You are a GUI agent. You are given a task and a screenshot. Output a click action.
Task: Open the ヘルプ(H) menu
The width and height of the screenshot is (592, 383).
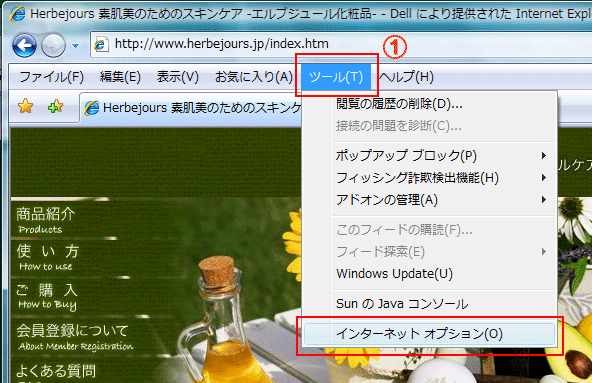pyautogui.click(x=406, y=77)
